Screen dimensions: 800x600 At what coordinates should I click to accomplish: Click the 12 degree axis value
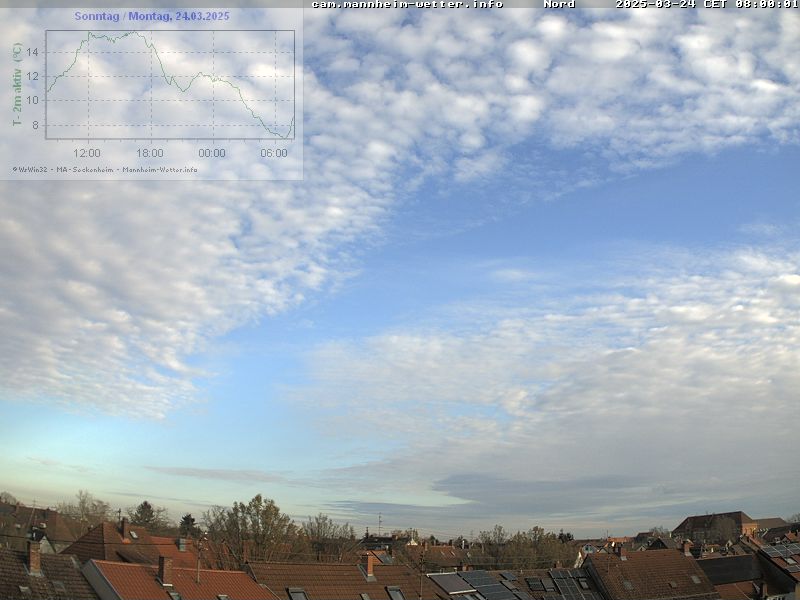(32, 76)
